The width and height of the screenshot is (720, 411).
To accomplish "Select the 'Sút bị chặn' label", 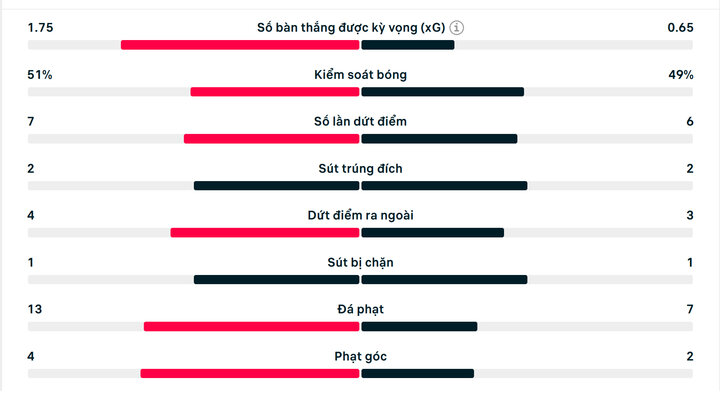I will (360, 263).
